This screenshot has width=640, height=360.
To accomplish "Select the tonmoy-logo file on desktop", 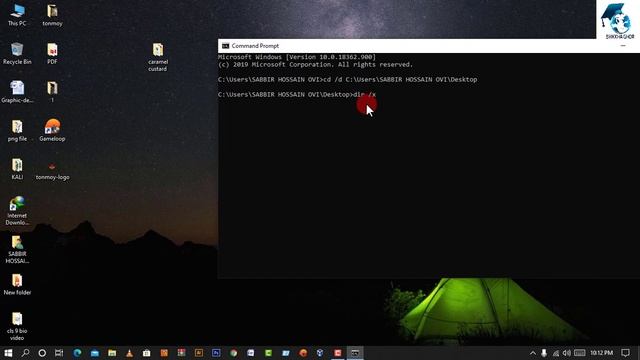I will [52, 171].
